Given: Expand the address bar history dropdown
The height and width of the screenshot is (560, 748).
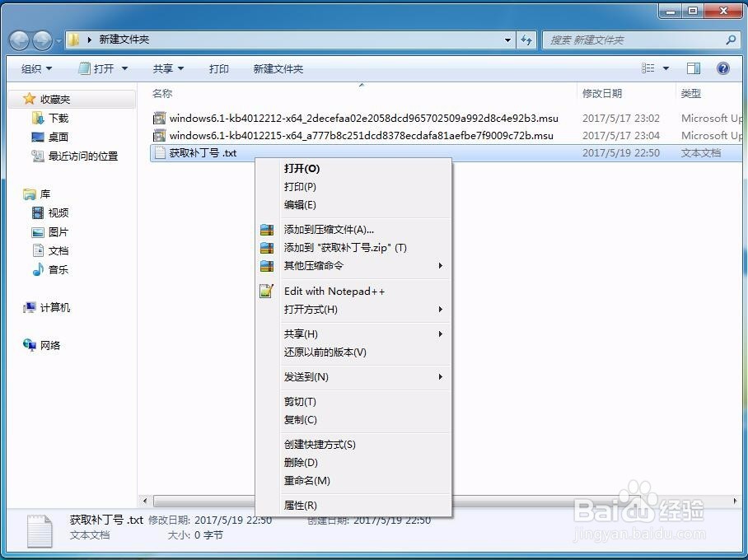Looking at the screenshot, I should (507, 39).
